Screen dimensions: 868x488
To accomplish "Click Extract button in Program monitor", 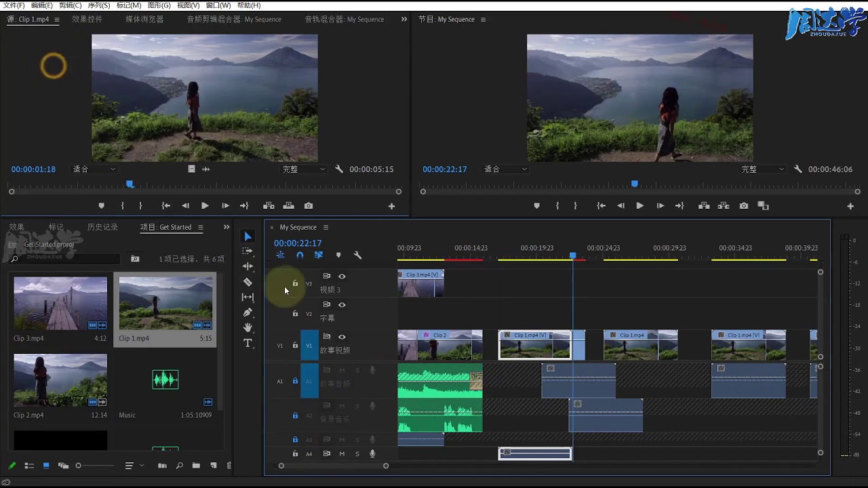I will pos(724,206).
